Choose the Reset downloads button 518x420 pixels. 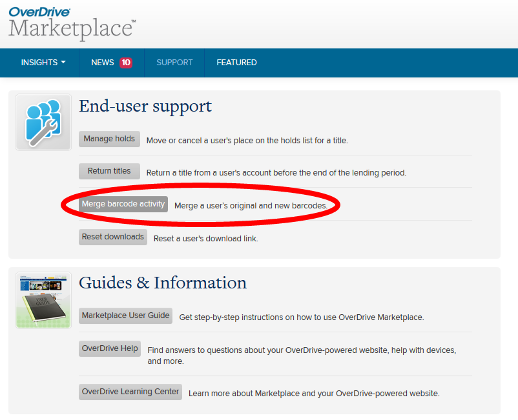coord(113,237)
